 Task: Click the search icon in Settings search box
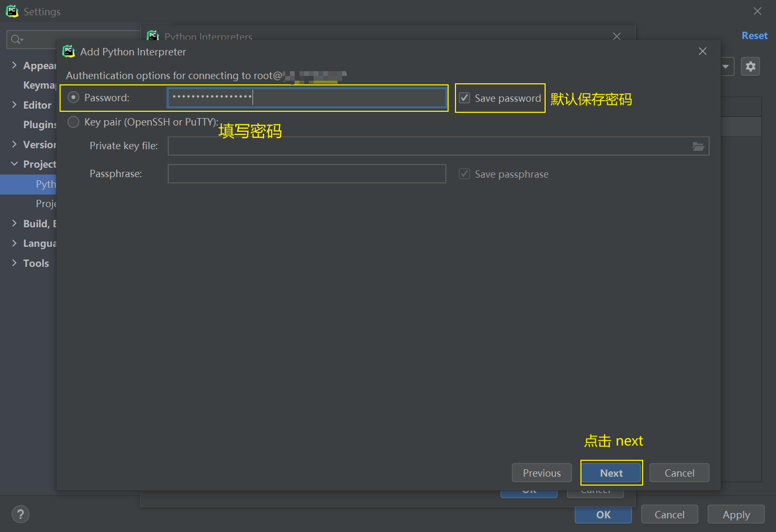(x=16, y=40)
